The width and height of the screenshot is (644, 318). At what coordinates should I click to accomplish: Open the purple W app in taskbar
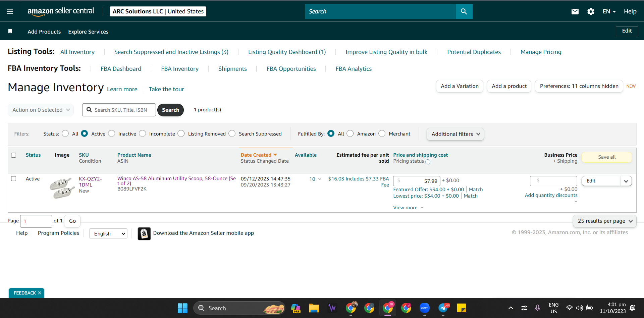(332, 308)
